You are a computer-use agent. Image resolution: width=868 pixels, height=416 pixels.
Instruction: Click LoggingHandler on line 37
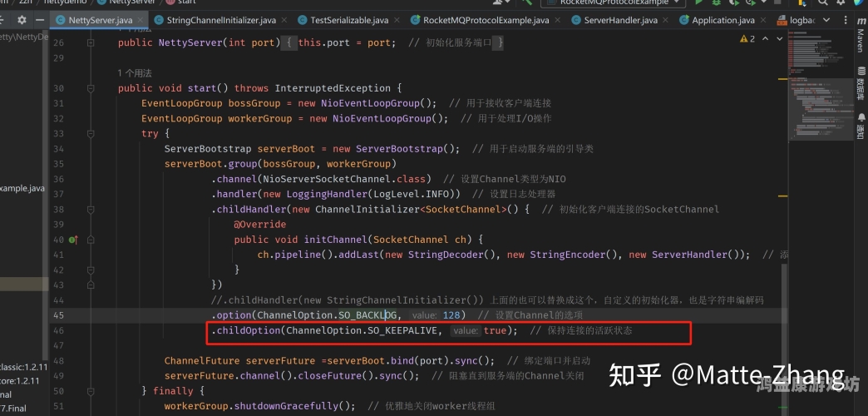click(x=327, y=194)
